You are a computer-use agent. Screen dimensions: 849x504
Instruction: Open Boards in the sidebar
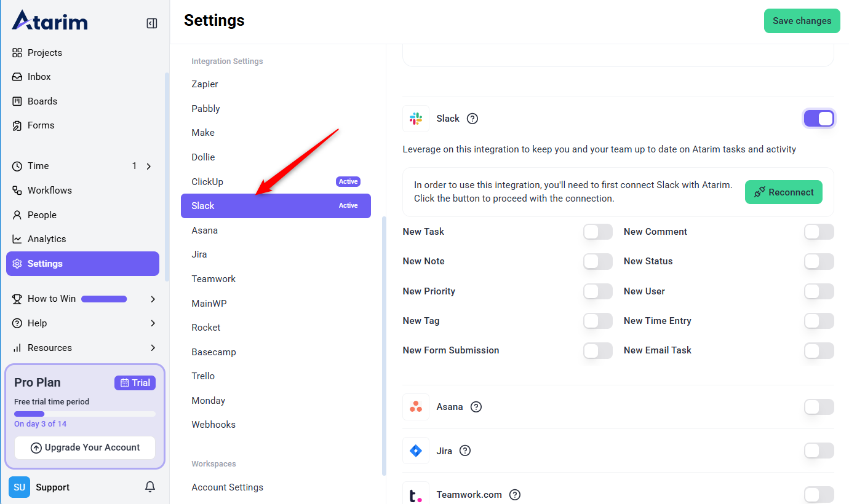pos(42,101)
